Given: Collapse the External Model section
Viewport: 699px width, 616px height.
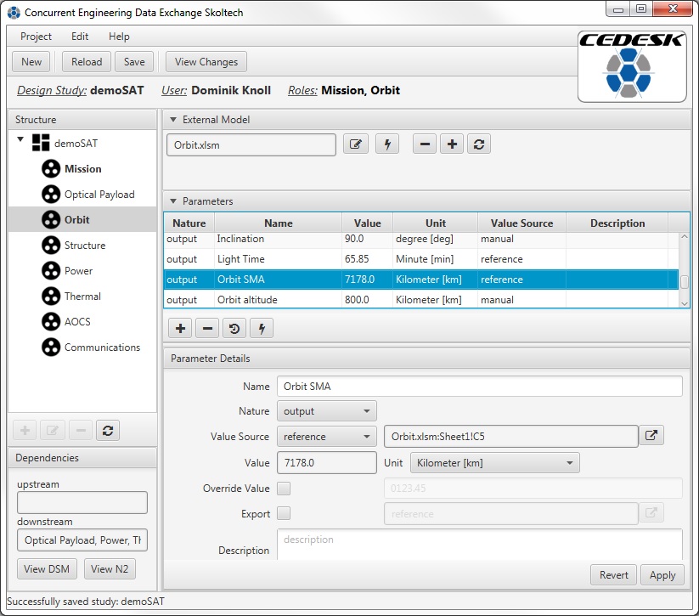Looking at the screenshot, I should click(x=173, y=120).
